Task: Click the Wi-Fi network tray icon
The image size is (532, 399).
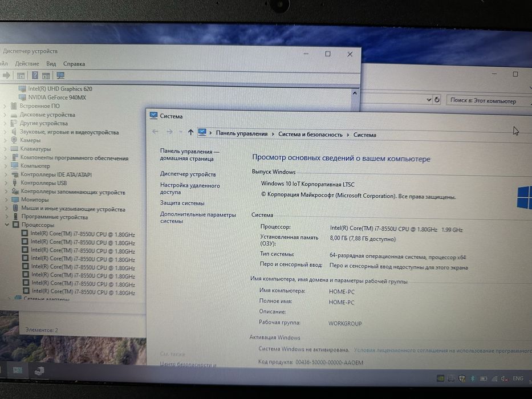Action: (x=494, y=378)
